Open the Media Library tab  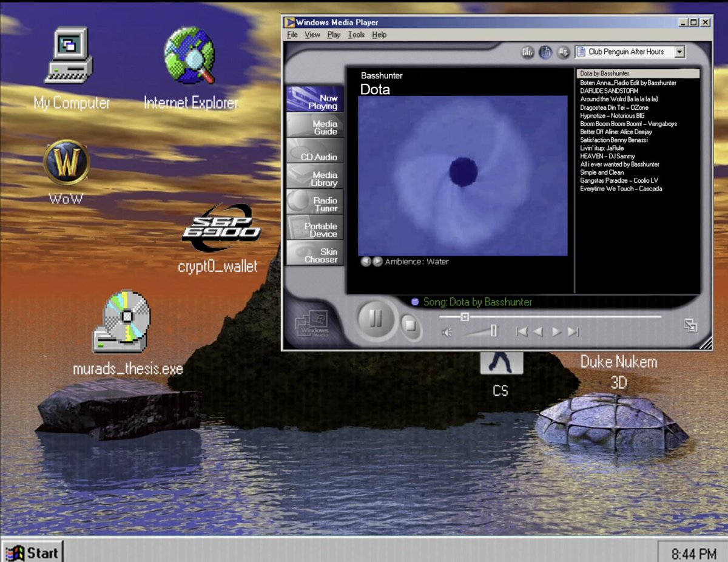tap(315, 176)
